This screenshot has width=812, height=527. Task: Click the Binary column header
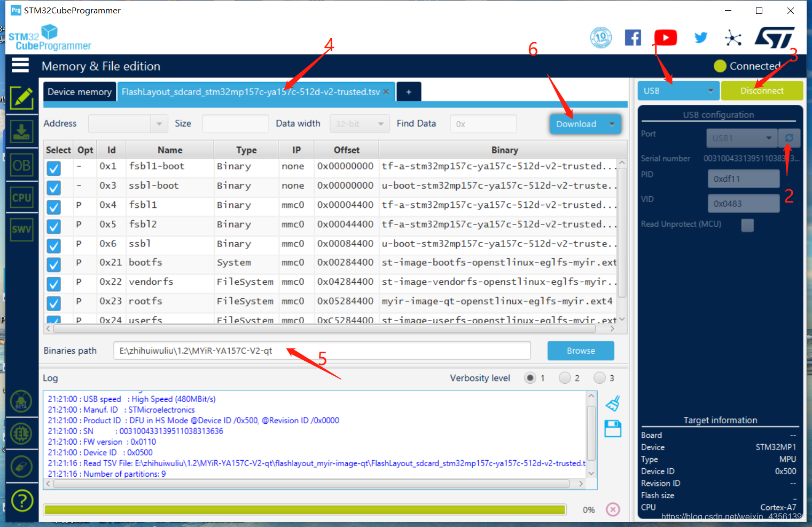[x=504, y=150]
